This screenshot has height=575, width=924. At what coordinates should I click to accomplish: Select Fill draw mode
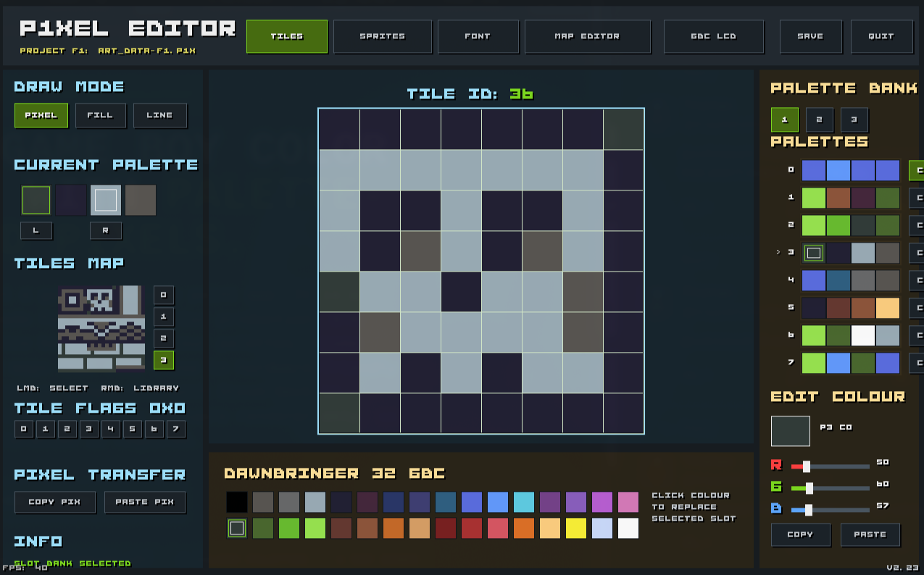click(x=100, y=115)
